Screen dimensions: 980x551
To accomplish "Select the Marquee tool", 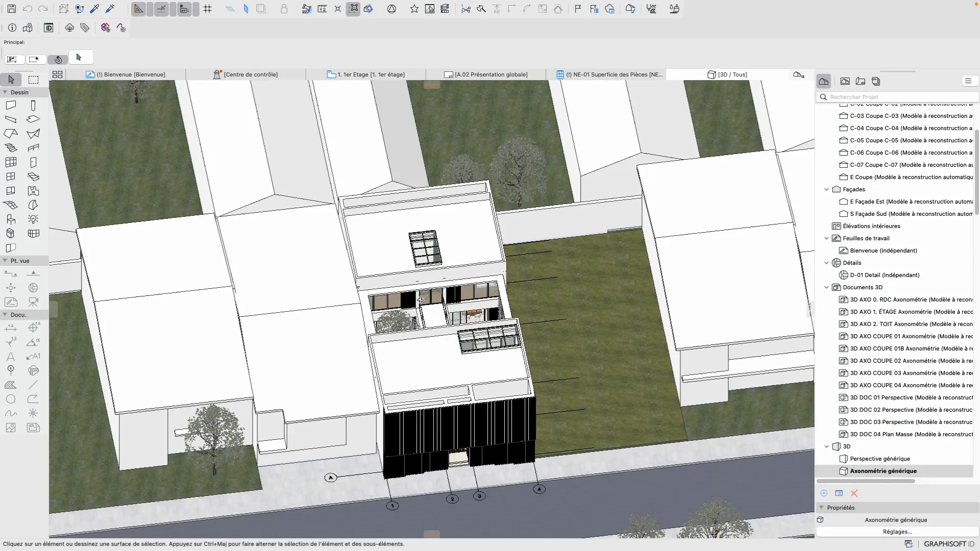I will click(33, 80).
